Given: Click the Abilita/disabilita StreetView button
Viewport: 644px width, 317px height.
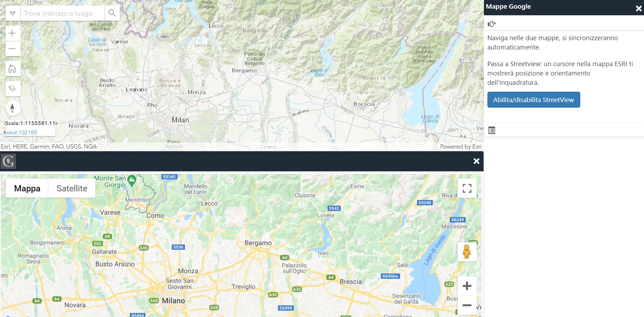Looking at the screenshot, I should [x=533, y=100].
